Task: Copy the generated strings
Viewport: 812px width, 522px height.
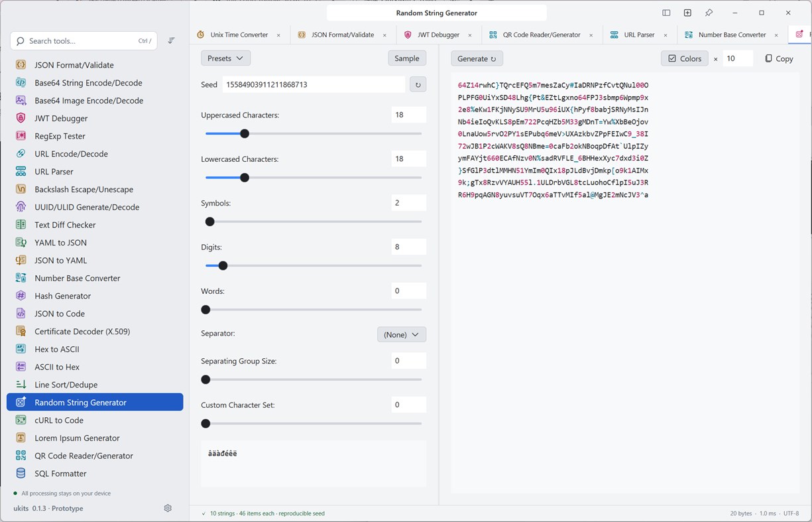Action: coord(779,58)
